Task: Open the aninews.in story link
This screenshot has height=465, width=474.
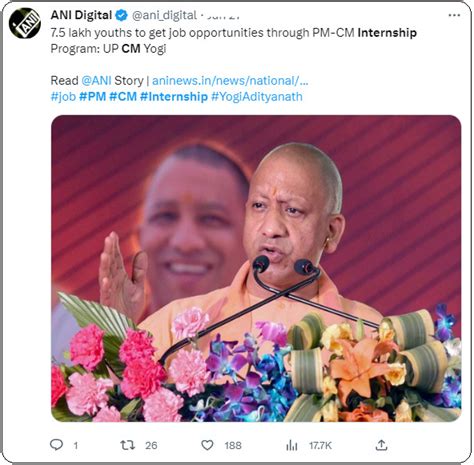Action: point(230,81)
